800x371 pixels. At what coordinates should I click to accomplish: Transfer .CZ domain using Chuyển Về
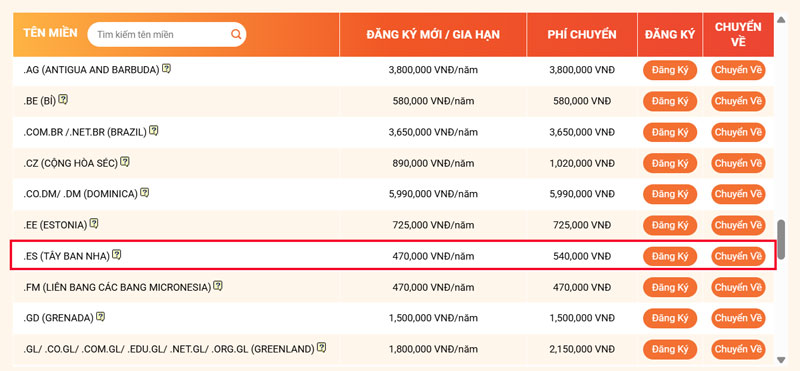738,163
